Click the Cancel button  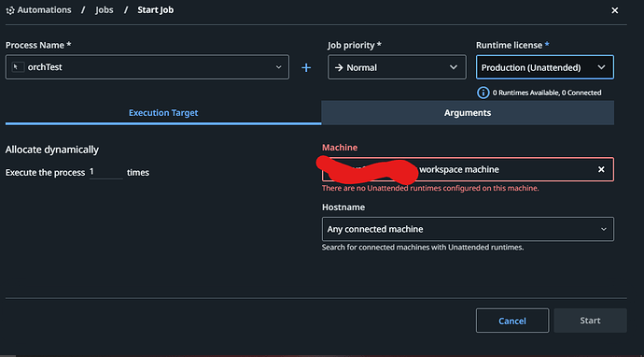(x=512, y=321)
